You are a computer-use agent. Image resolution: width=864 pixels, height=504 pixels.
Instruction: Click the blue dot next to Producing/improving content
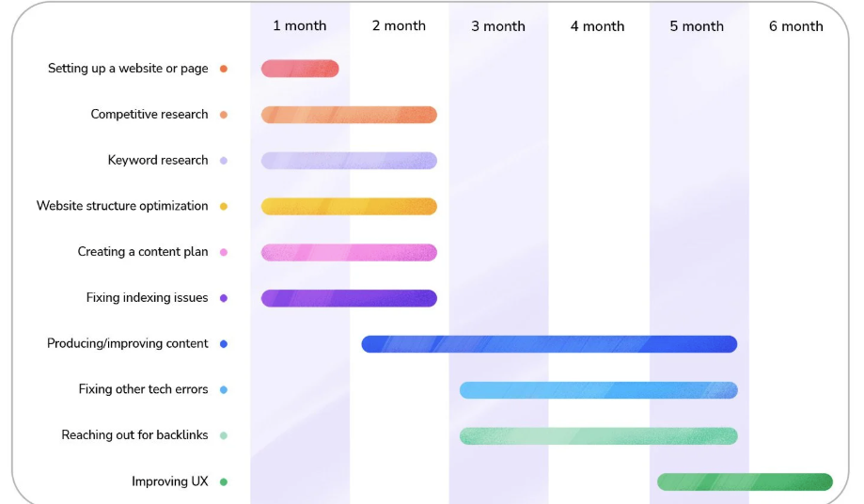pos(223,344)
